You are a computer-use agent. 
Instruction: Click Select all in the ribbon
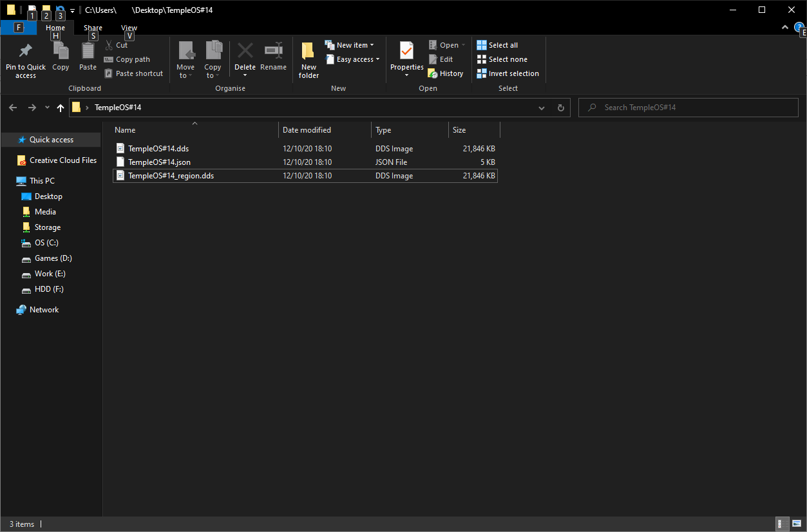[x=497, y=45]
